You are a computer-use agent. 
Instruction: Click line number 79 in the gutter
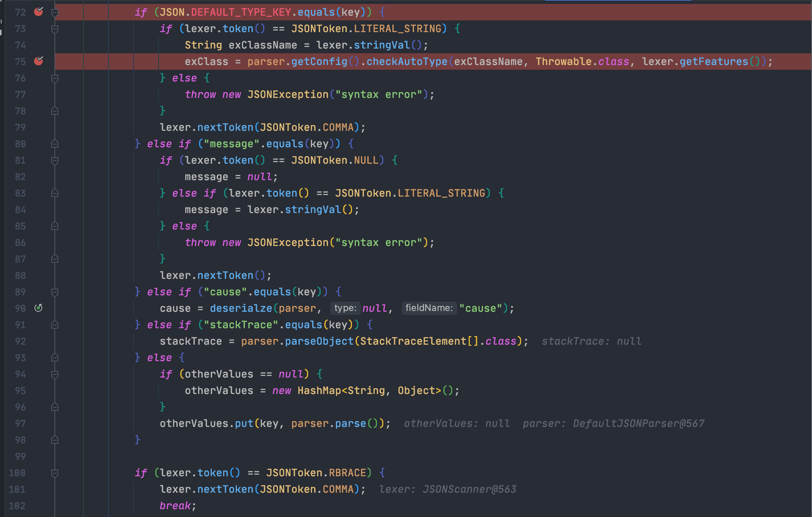[x=20, y=128]
